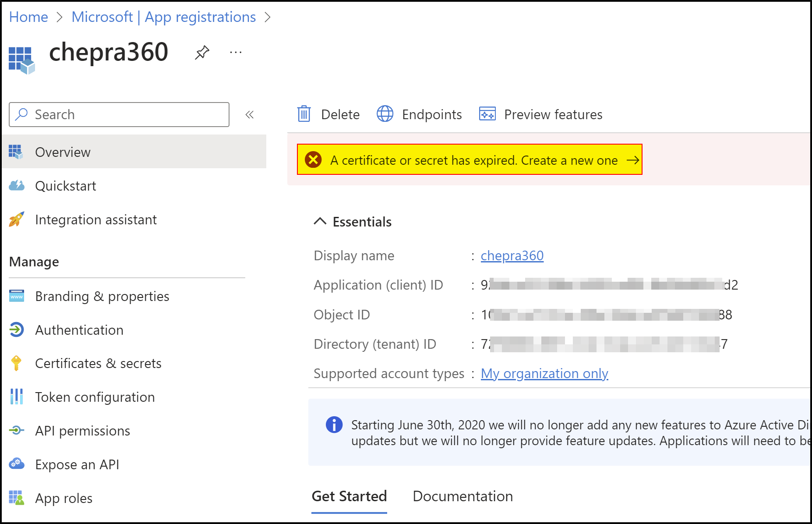Collapse the Essentials section
The height and width of the screenshot is (524, 812).
click(320, 221)
